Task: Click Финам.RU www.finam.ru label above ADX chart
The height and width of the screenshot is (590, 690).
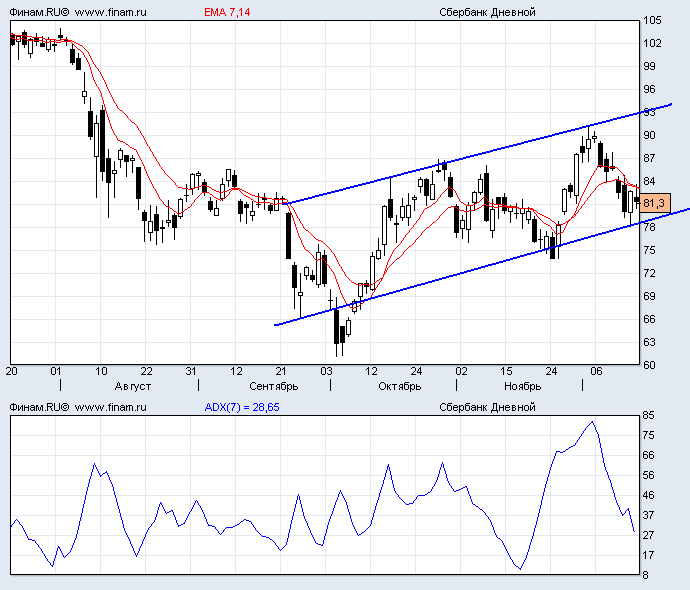Action: tap(78, 407)
